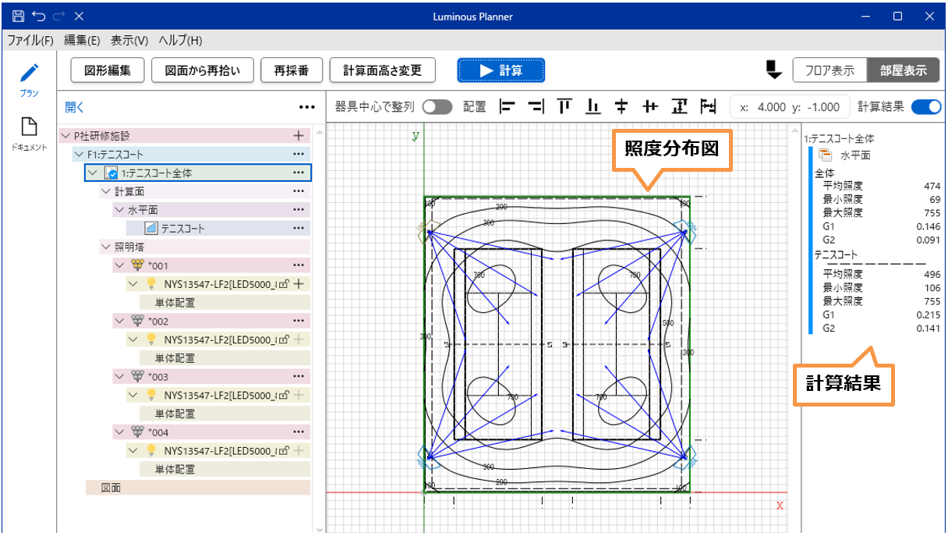Collapse the 照明塔 tree node
The height and width of the screenshot is (541, 950).
click(106, 246)
